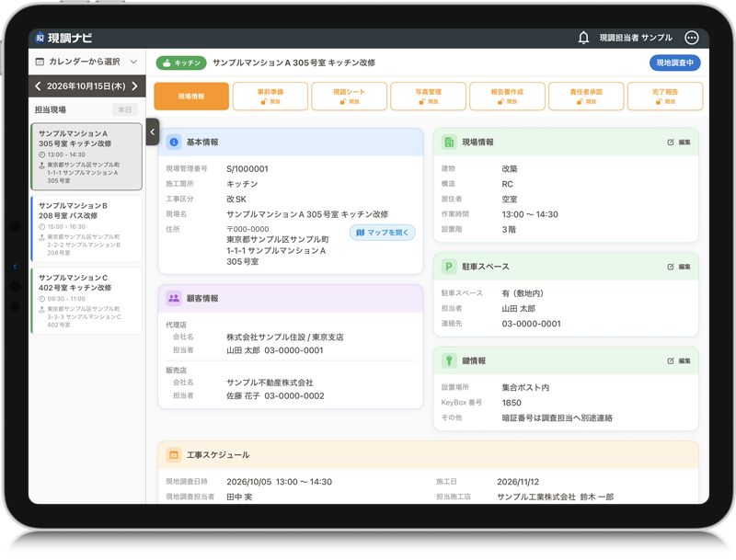Click the work time 13:00 ～ 14:30 value
736x560 pixels.
coord(530,214)
